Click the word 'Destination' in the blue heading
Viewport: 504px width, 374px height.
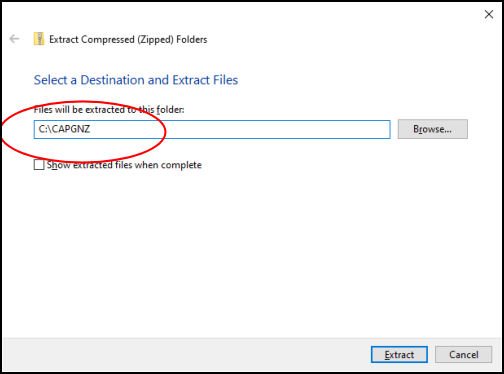coord(113,80)
